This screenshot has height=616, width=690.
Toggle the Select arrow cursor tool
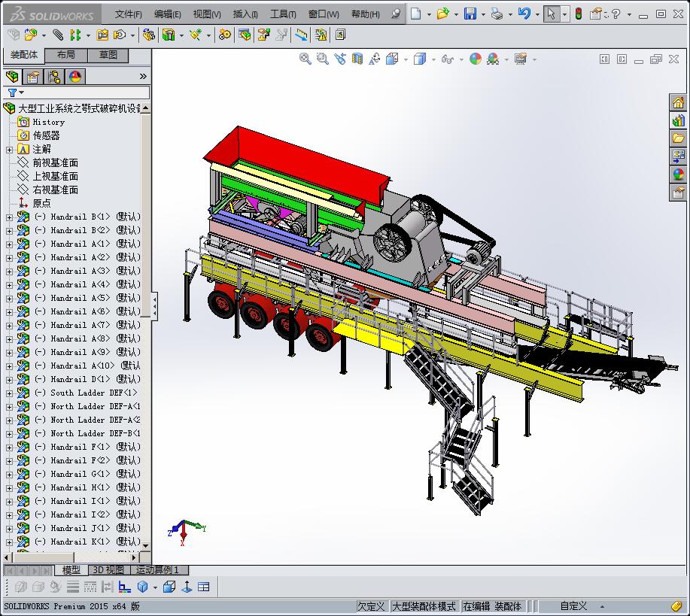pos(551,14)
